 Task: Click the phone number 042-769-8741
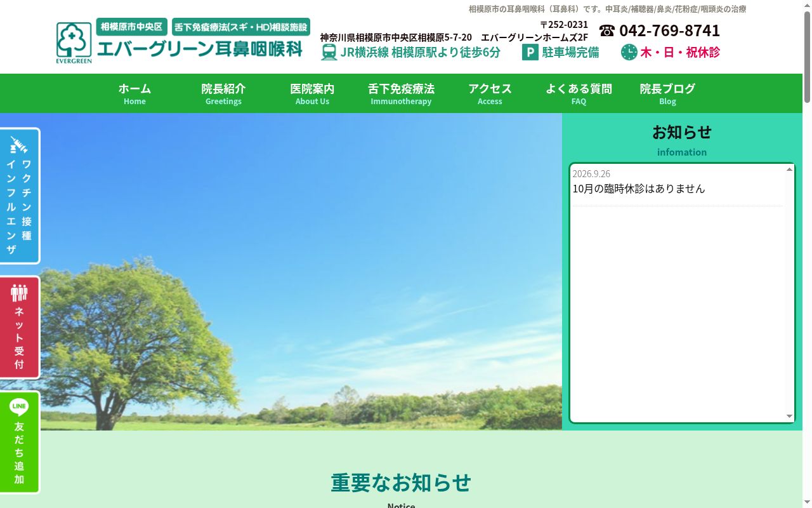669,30
